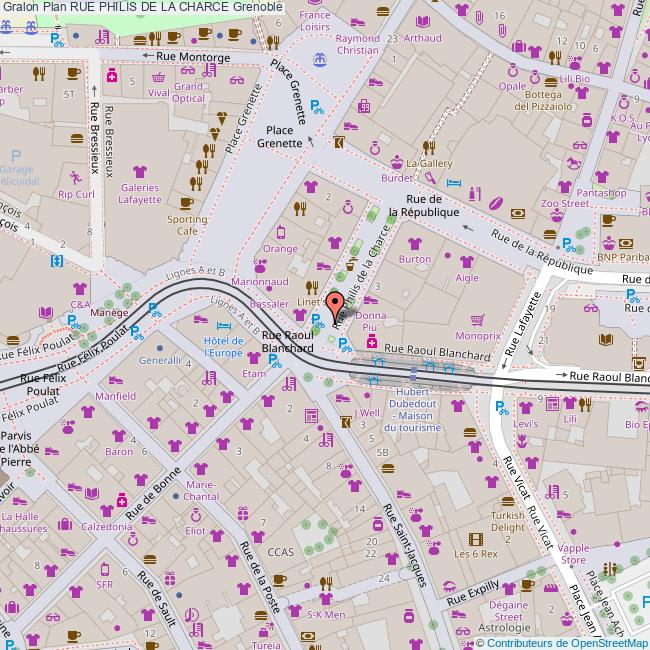Click the Place Grenette square label
Image resolution: width=650 pixels, height=650 pixels.
(x=284, y=136)
